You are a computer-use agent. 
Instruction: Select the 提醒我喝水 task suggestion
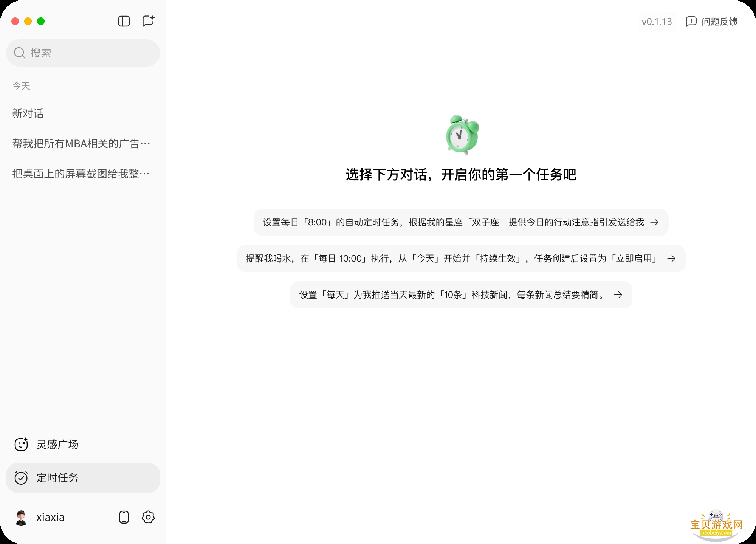coord(452,259)
